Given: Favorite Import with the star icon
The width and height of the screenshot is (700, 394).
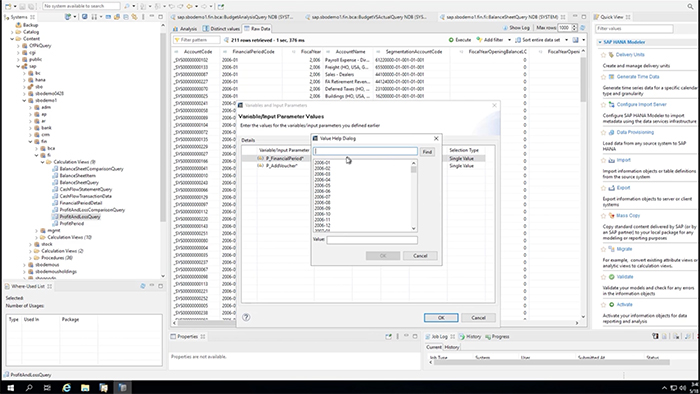Looking at the screenshot, I should 603,160.
